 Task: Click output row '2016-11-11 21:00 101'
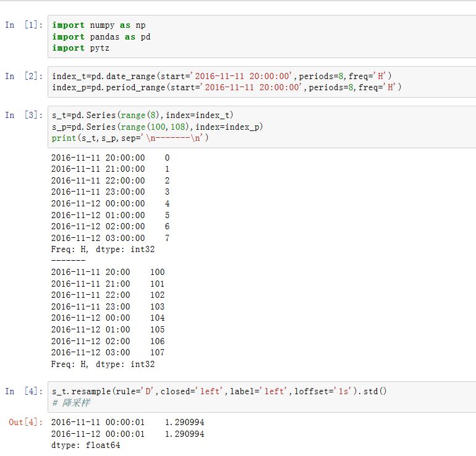pos(108,284)
